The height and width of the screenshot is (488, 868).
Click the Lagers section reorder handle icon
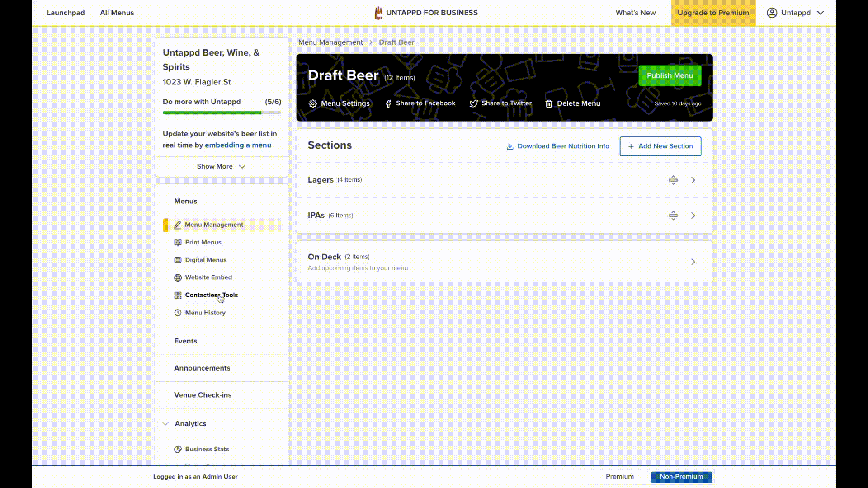point(673,180)
